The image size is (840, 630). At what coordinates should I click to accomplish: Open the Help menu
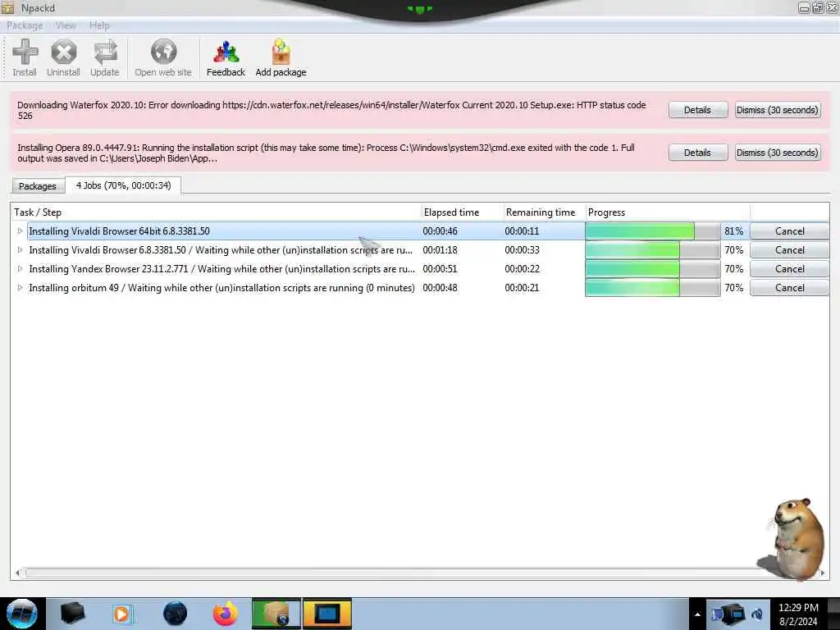point(99,25)
